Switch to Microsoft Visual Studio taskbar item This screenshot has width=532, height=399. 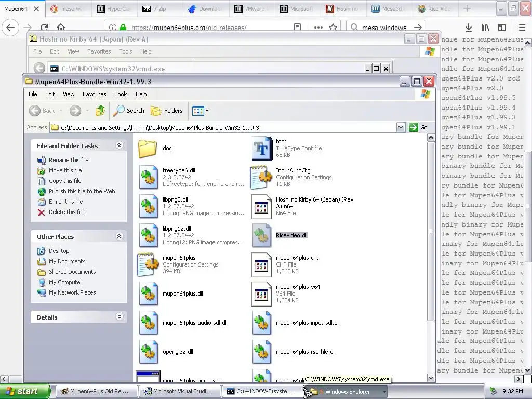click(179, 391)
